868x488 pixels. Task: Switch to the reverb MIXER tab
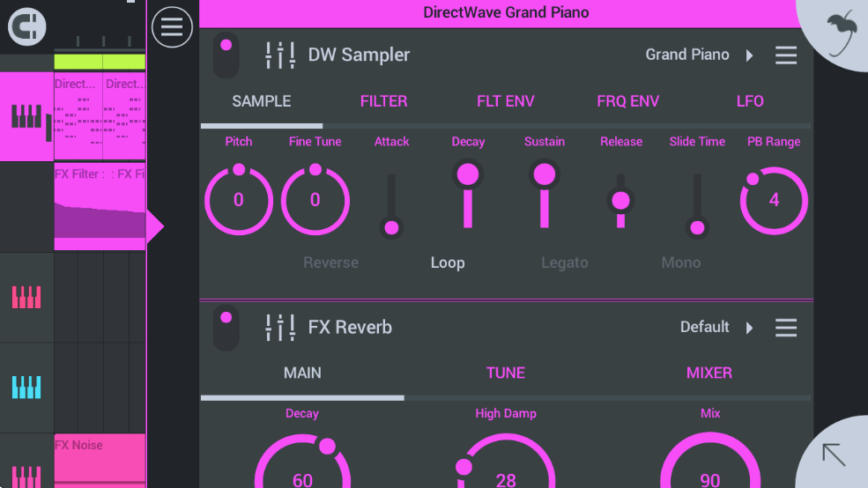click(709, 373)
